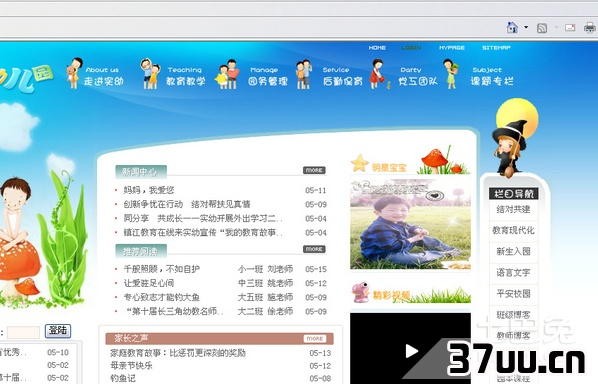The height and width of the screenshot is (384, 598).
Task: Click the little witch character icon
Action: [x=510, y=149]
